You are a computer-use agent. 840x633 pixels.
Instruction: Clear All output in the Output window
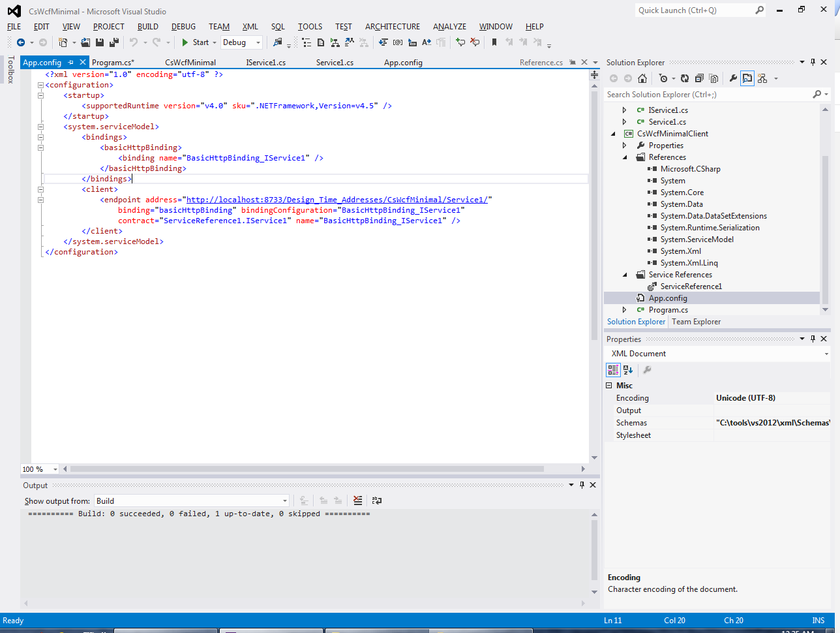tap(357, 500)
